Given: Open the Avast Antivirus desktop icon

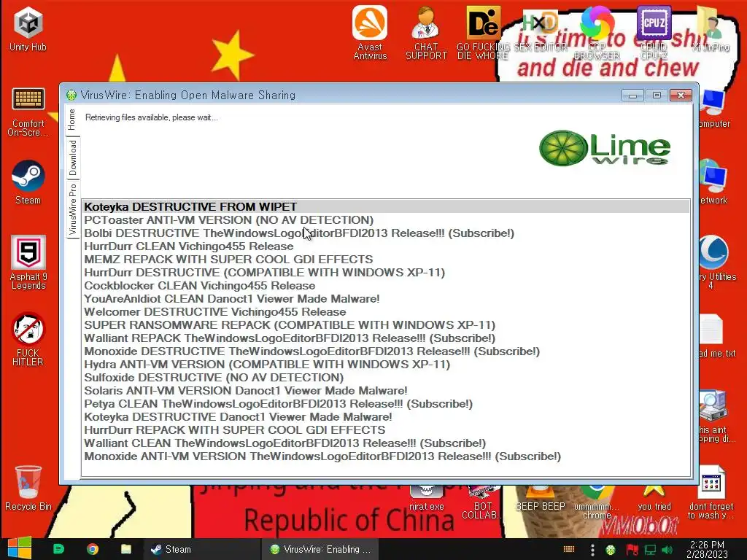Looking at the screenshot, I should click(370, 32).
